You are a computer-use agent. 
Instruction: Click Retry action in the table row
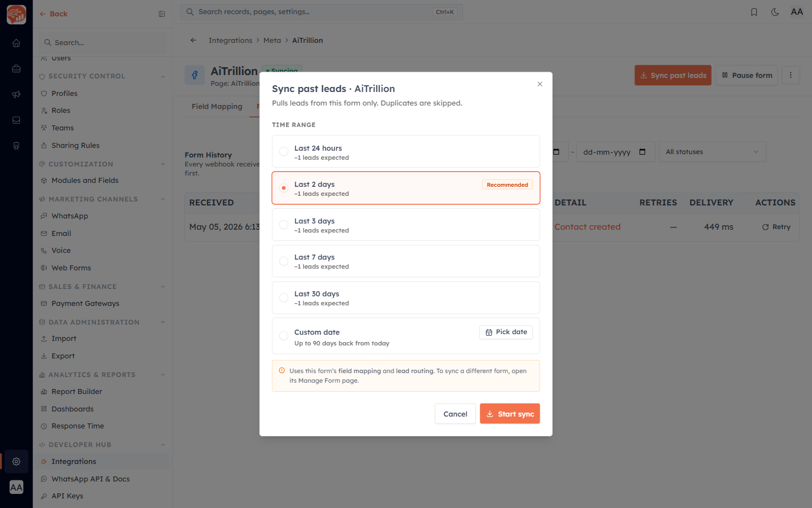coord(776,227)
